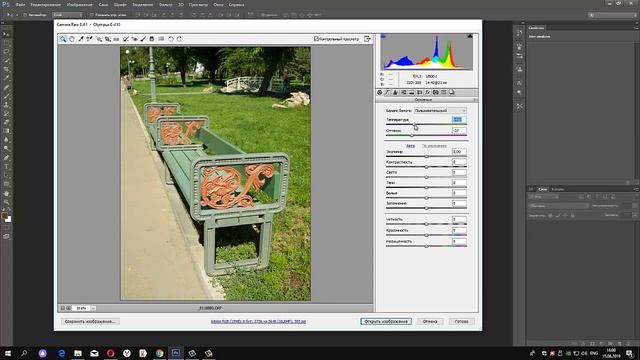The width and height of the screenshot is (640, 360).
Task: Toggle Автовыбор checkbox in Photoshop options bar
Action: pos(25,15)
